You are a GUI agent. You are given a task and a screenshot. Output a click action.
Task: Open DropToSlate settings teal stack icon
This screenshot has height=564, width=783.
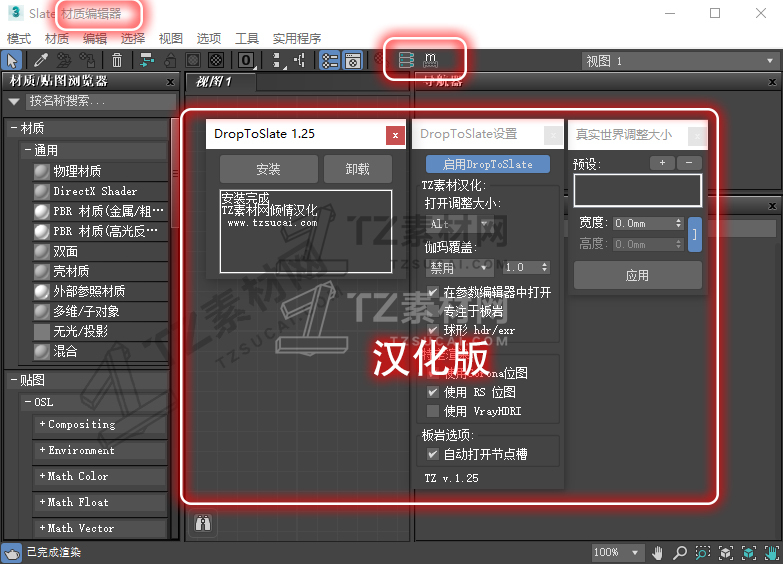point(406,60)
